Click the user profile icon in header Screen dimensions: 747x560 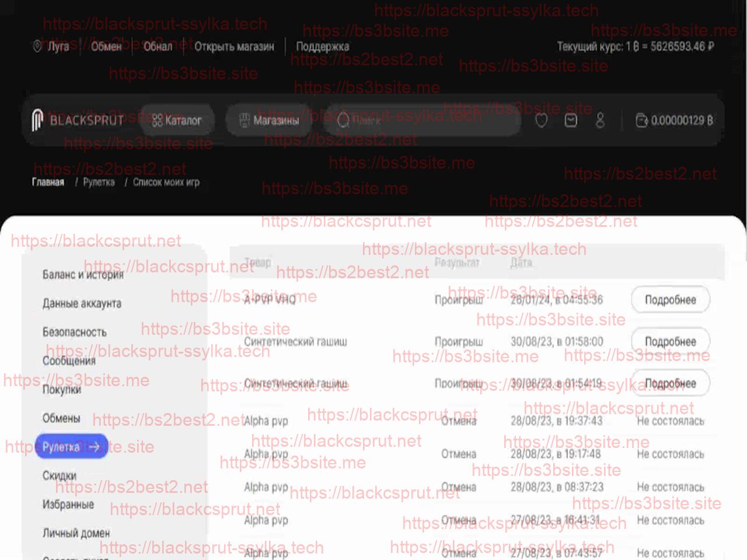600,121
